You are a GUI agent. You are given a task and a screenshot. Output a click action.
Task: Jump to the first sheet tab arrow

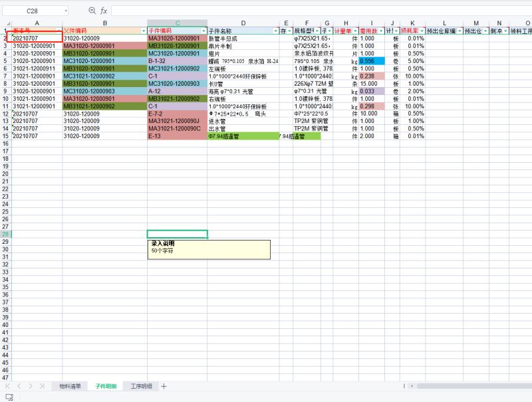pyautogui.click(x=7, y=386)
